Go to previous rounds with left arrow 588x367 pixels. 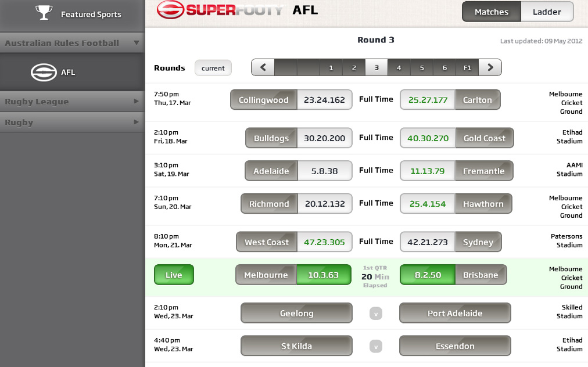click(263, 67)
